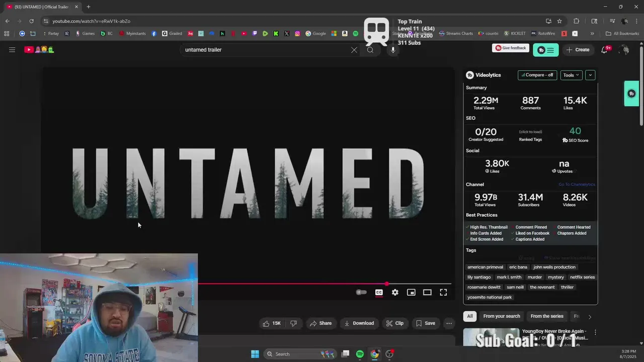
Task: Open a new browser tab
Action: pyautogui.click(x=89, y=7)
